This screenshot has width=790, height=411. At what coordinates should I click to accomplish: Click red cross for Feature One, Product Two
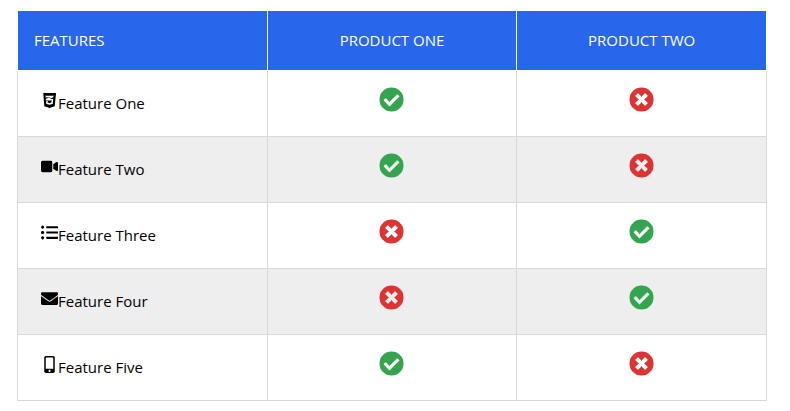pos(641,99)
